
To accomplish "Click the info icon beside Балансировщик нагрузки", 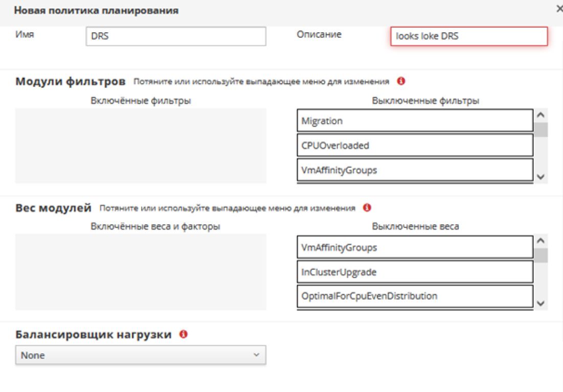I will point(184,335).
